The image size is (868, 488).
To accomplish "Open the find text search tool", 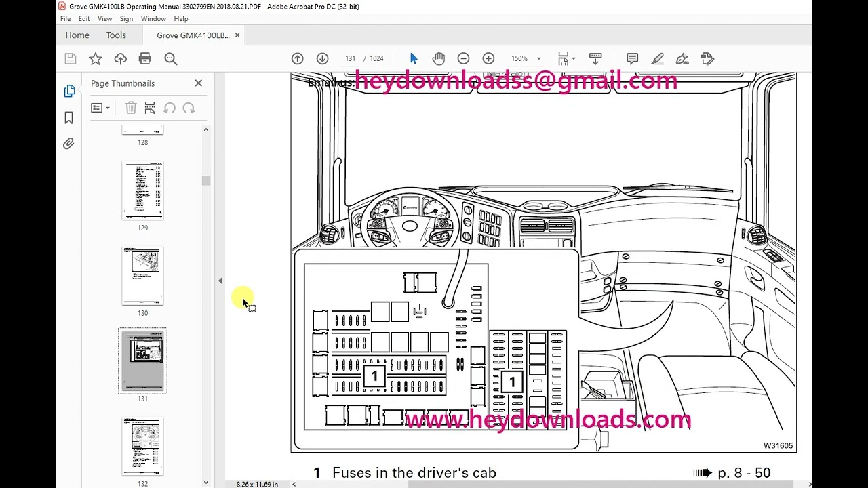I will tap(171, 59).
